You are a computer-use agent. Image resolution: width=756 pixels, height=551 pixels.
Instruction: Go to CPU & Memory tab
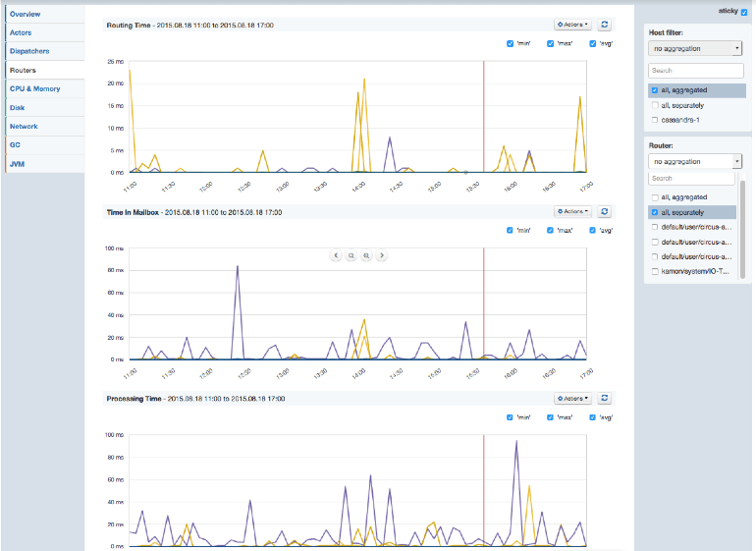point(45,88)
